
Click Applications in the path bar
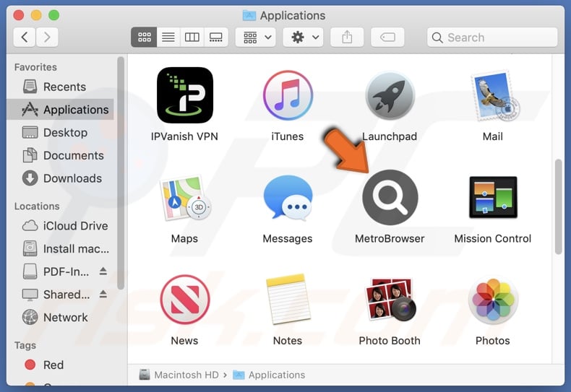[269, 375]
